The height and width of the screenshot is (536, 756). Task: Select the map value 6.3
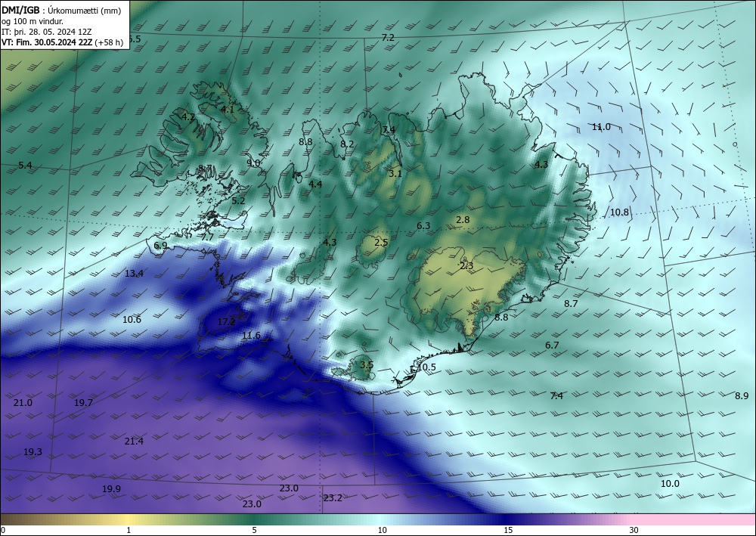(x=423, y=225)
